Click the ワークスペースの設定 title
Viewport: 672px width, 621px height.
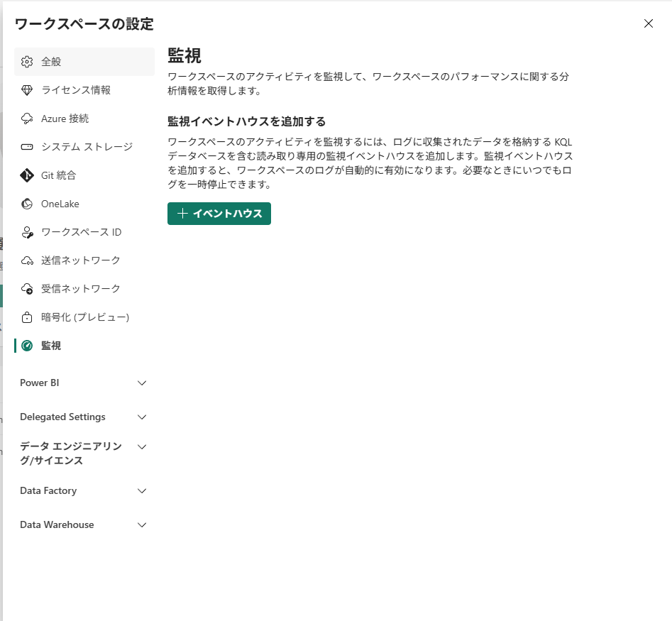click(x=84, y=24)
